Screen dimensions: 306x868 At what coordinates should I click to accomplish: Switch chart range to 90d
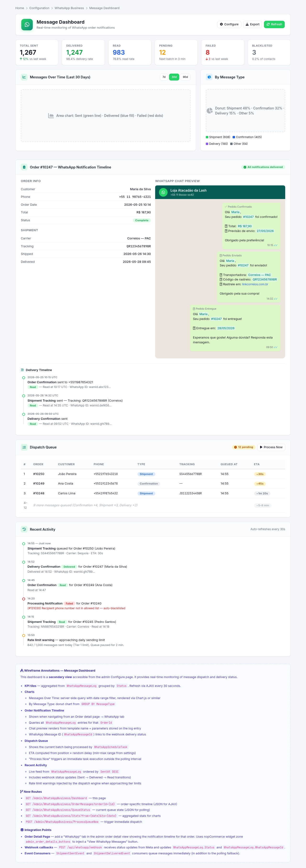(x=185, y=77)
